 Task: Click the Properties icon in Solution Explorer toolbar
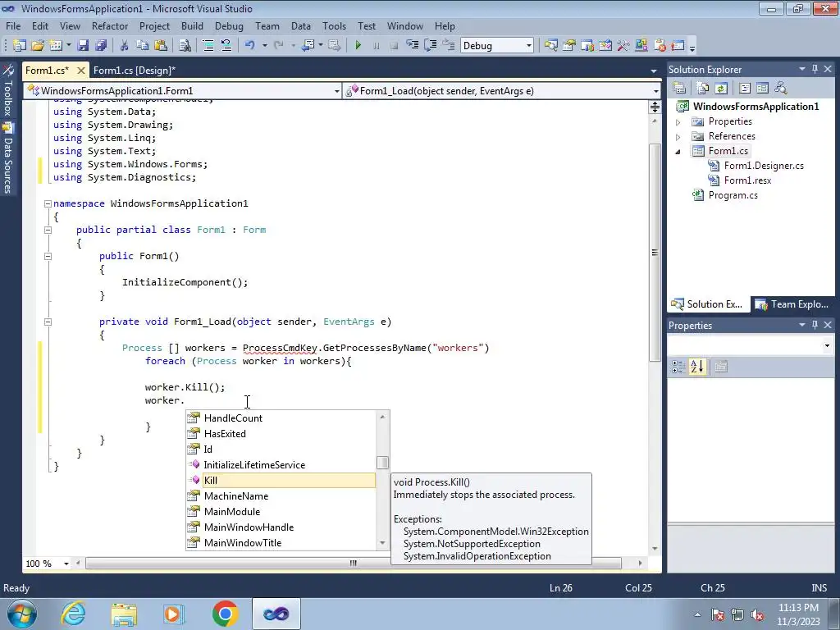679,88
